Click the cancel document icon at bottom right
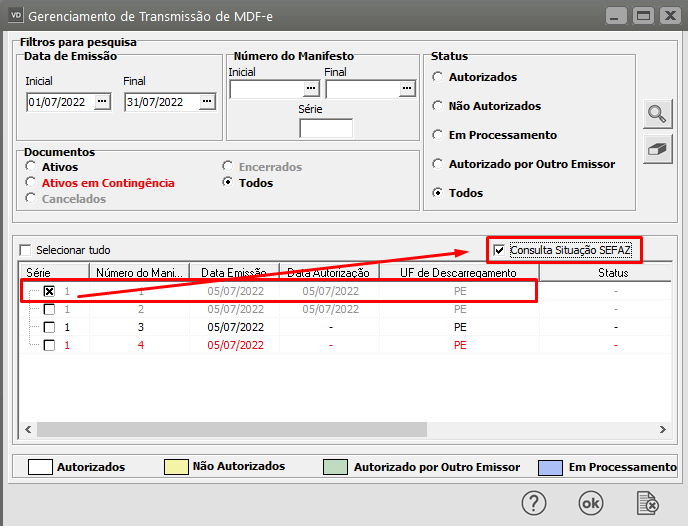Image resolution: width=688 pixels, height=526 pixels. tap(648, 502)
